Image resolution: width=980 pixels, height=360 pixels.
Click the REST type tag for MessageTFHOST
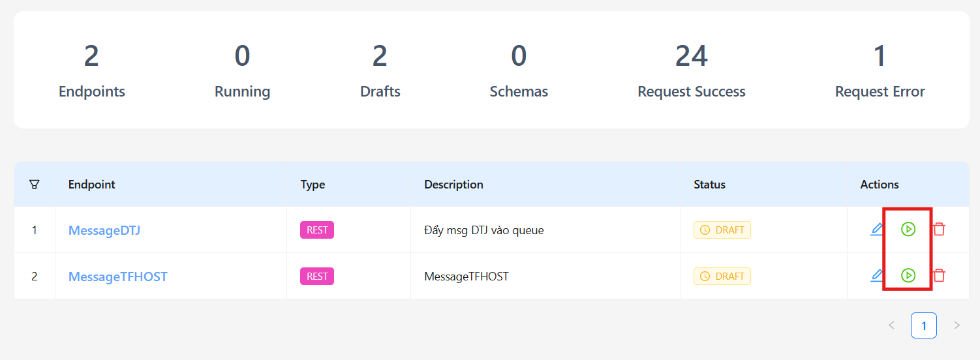317,277
